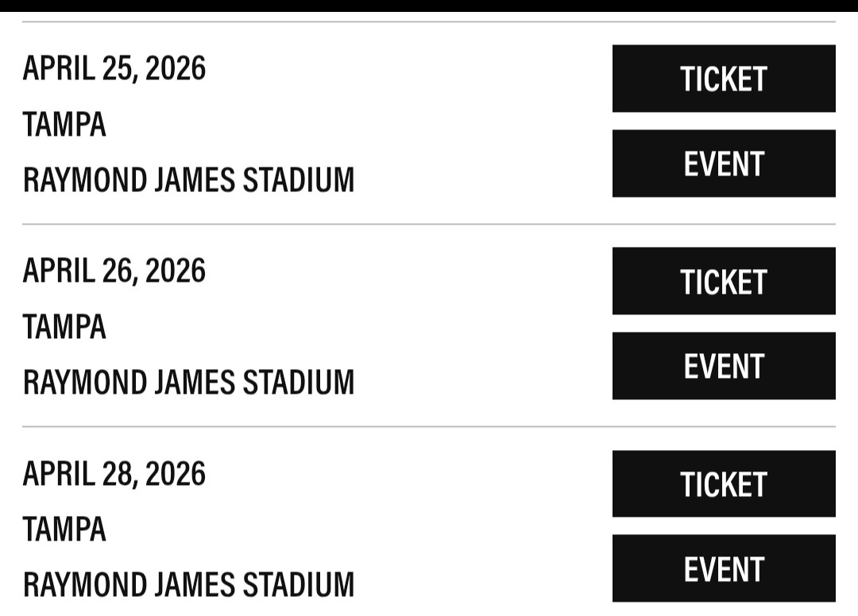Open the April 28 EVENT button
The image size is (858, 616).
(724, 568)
